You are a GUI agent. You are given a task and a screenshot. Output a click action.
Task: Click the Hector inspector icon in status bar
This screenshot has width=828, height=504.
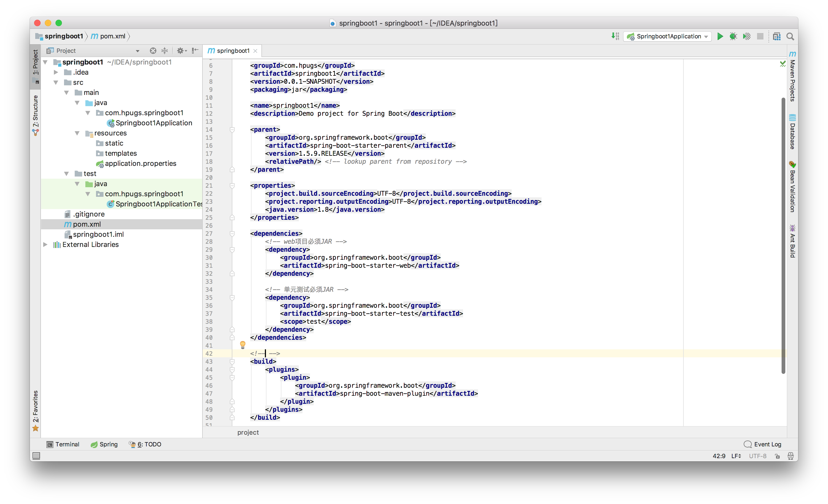pyautogui.click(x=790, y=456)
